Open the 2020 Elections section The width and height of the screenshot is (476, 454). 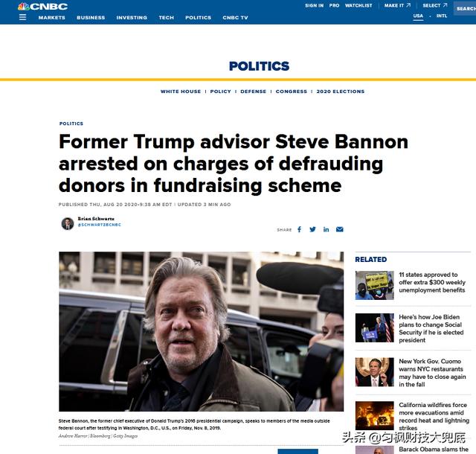pos(340,92)
